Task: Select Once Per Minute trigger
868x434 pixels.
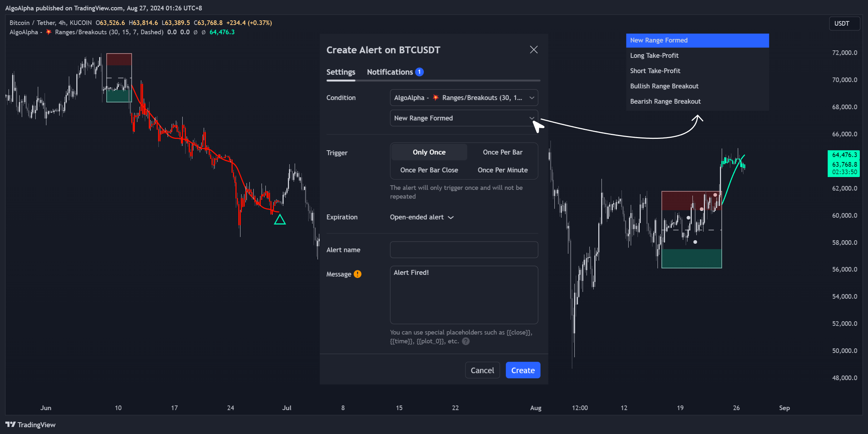Action: tap(502, 170)
